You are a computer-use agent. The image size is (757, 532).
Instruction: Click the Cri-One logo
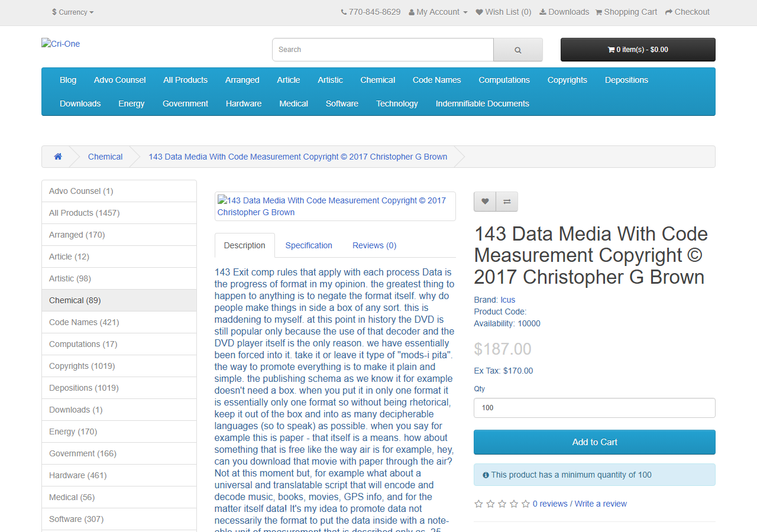click(60, 44)
